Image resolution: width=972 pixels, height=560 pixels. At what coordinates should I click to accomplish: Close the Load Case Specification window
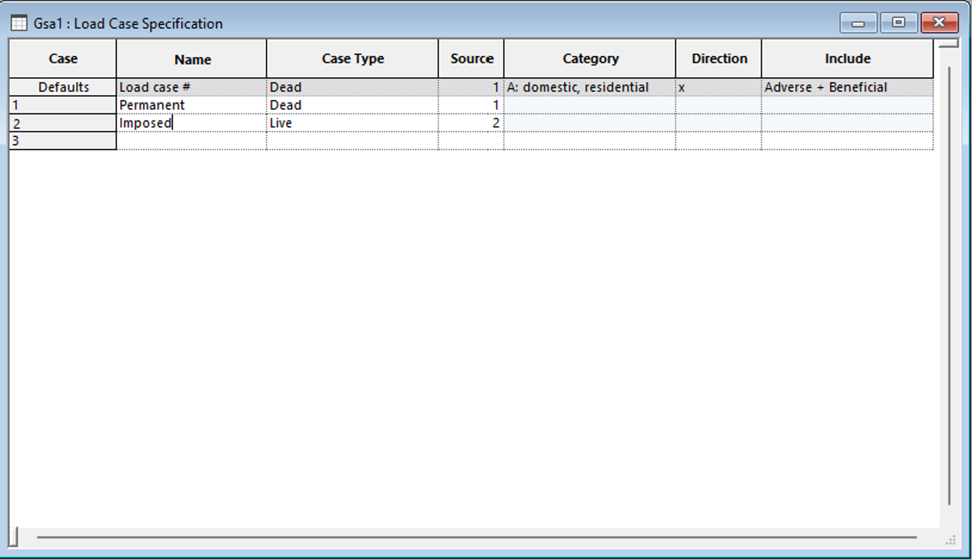click(939, 22)
